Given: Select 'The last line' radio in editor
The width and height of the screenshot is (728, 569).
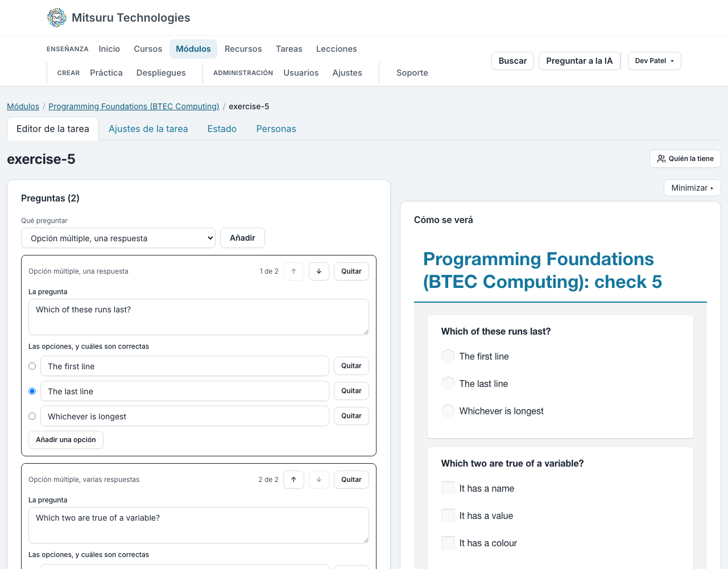Looking at the screenshot, I should [x=32, y=391].
